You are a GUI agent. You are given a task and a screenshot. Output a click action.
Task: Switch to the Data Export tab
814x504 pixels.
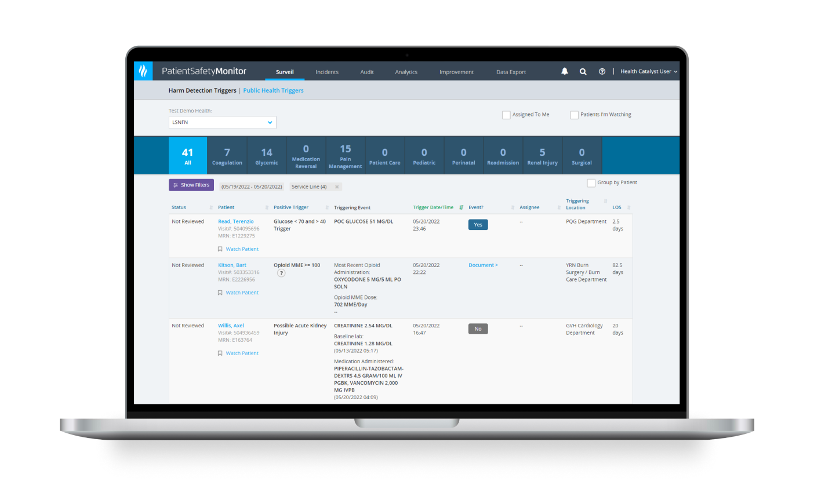point(511,72)
